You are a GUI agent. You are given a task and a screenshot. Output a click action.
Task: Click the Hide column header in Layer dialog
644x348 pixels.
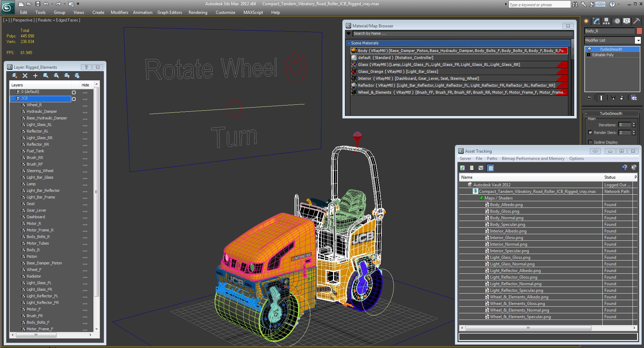pos(85,85)
